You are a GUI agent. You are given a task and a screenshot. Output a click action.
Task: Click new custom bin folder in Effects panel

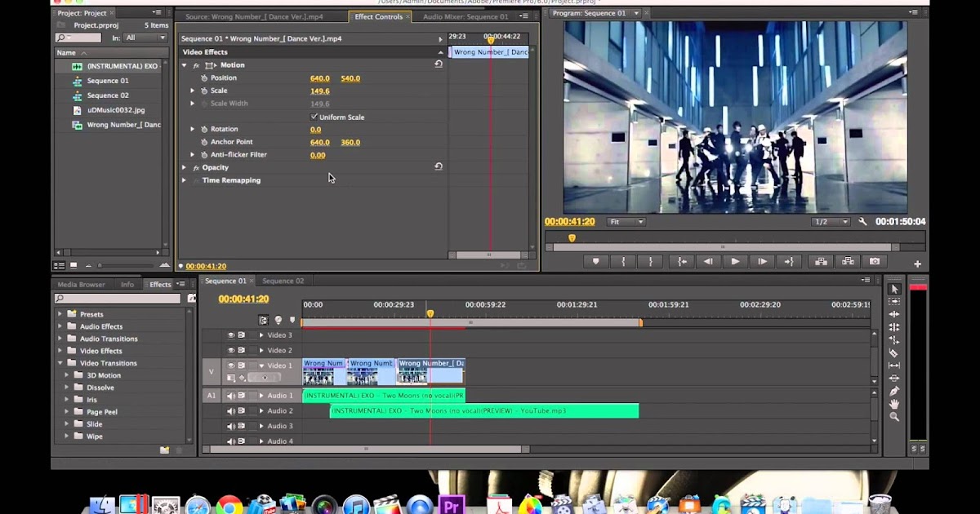(164, 450)
